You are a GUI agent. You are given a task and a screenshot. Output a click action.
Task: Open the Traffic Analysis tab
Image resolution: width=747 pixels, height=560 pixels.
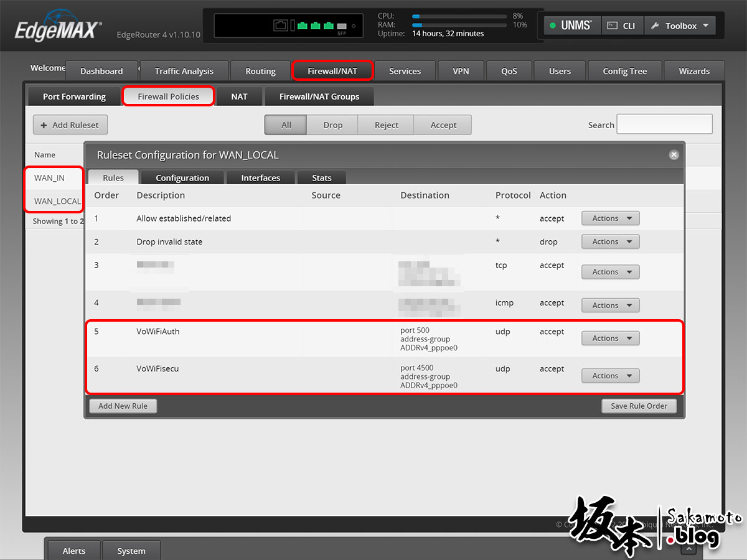(184, 71)
